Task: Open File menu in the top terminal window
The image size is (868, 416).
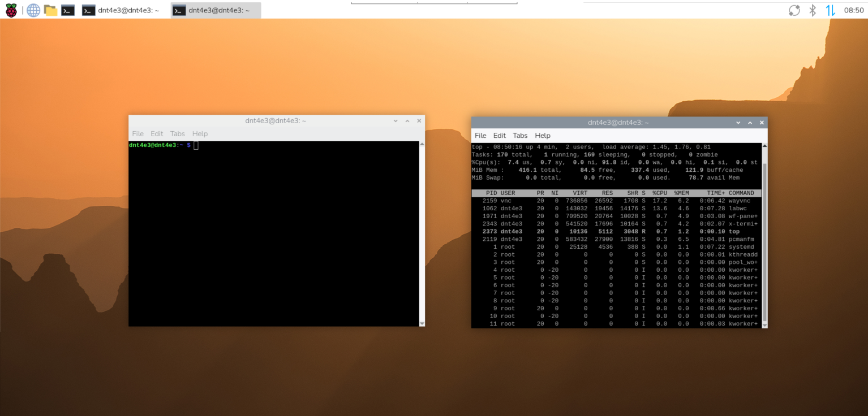Action: pos(480,136)
